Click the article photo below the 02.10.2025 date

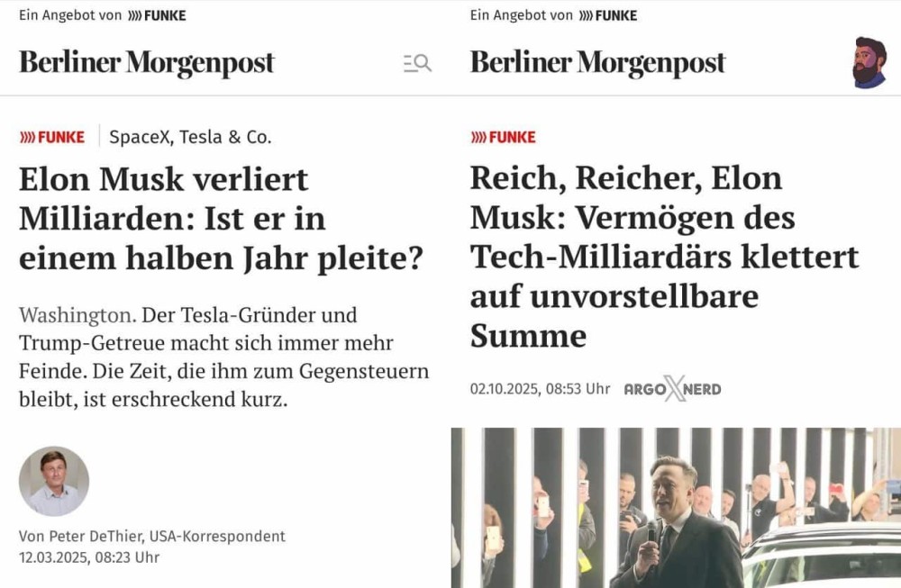[x=676, y=507]
